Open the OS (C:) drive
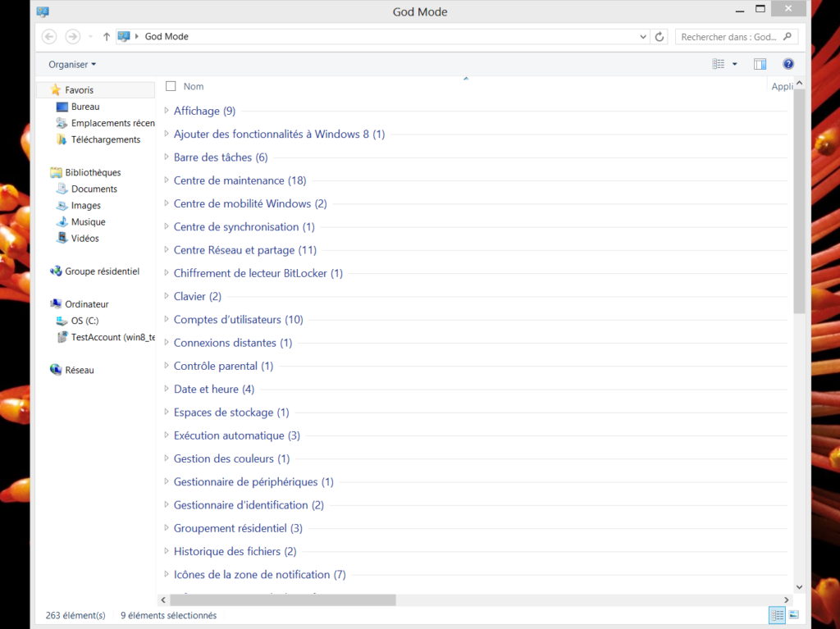This screenshot has width=840, height=629. (77, 321)
